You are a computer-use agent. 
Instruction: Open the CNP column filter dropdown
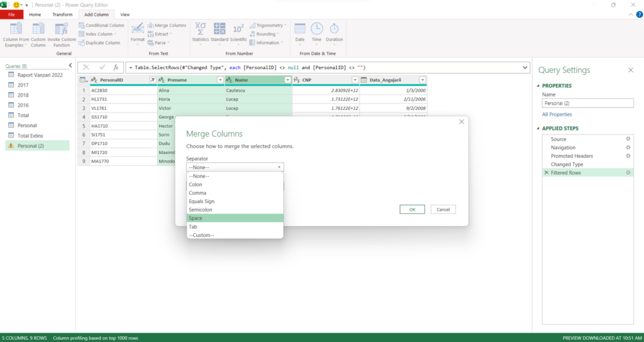pos(355,80)
